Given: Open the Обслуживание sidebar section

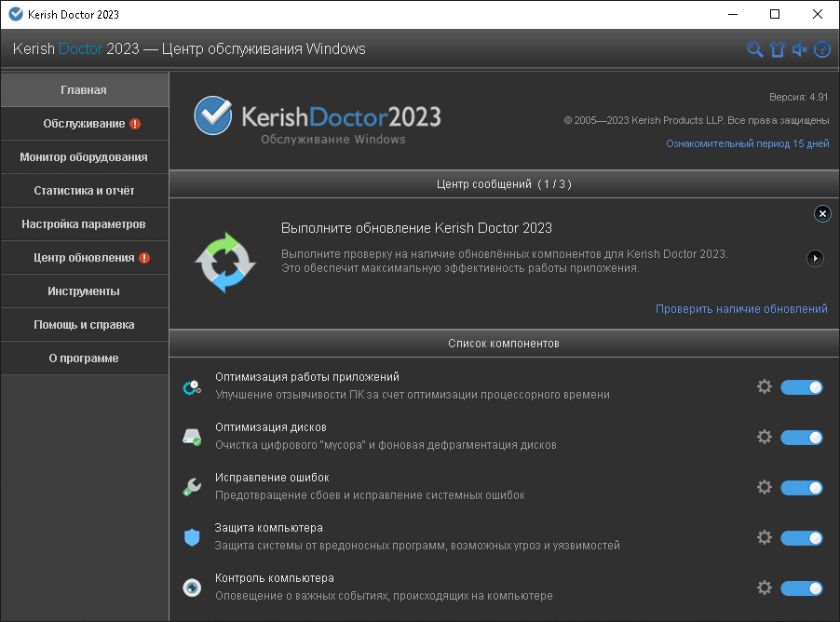Looking at the screenshot, I should pos(84,123).
